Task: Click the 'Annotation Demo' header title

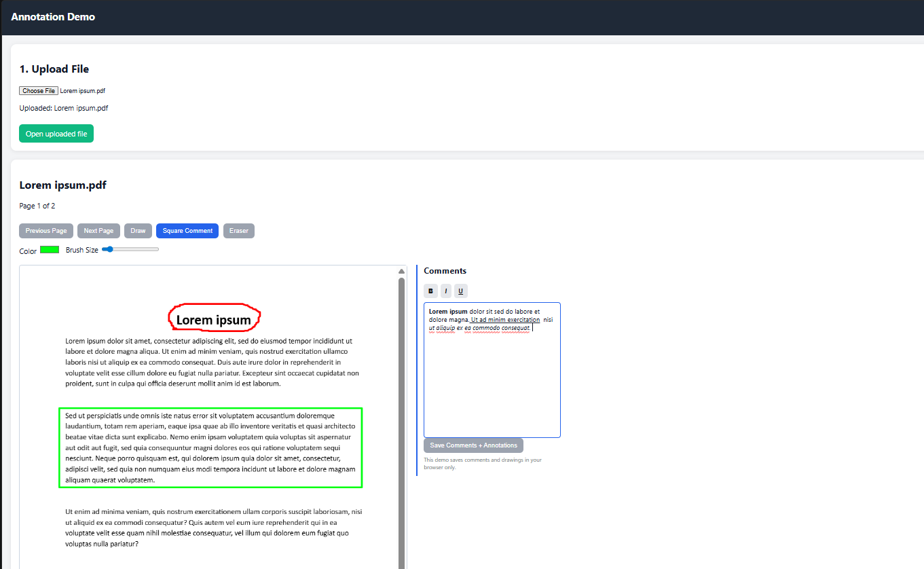Action: [x=53, y=17]
